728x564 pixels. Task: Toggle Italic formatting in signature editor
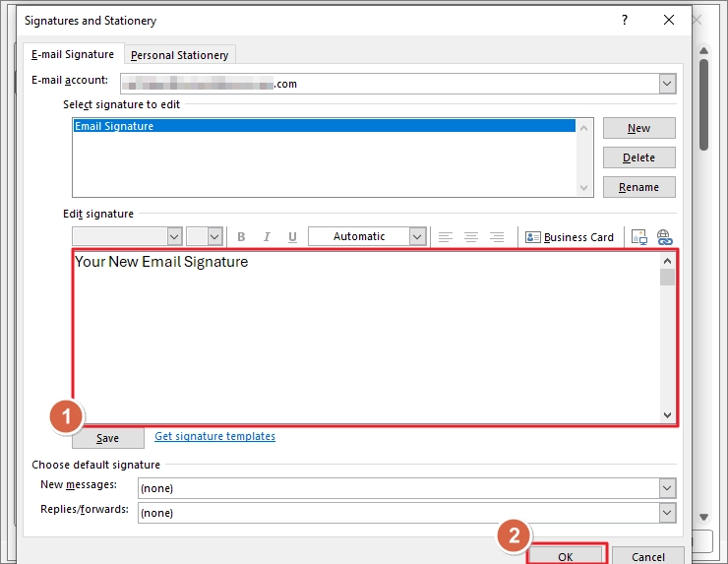pyautogui.click(x=267, y=237)
